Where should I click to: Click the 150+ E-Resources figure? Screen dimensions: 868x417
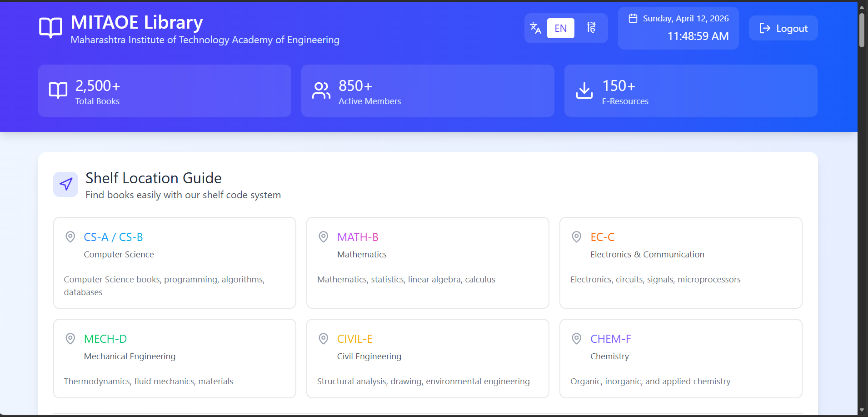[x=619, y=85]
